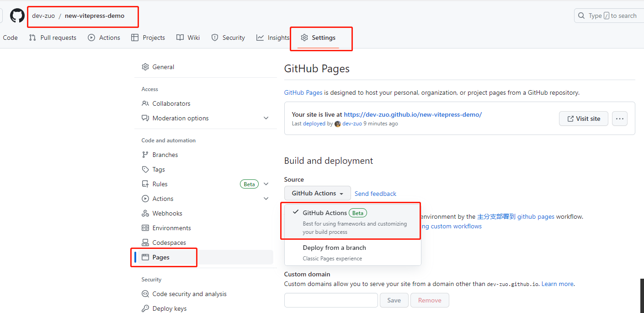The width and height of the screenshot is (644, 313).
Task: Choose Deploy from a branch option
Action: [x=353, y=253]
